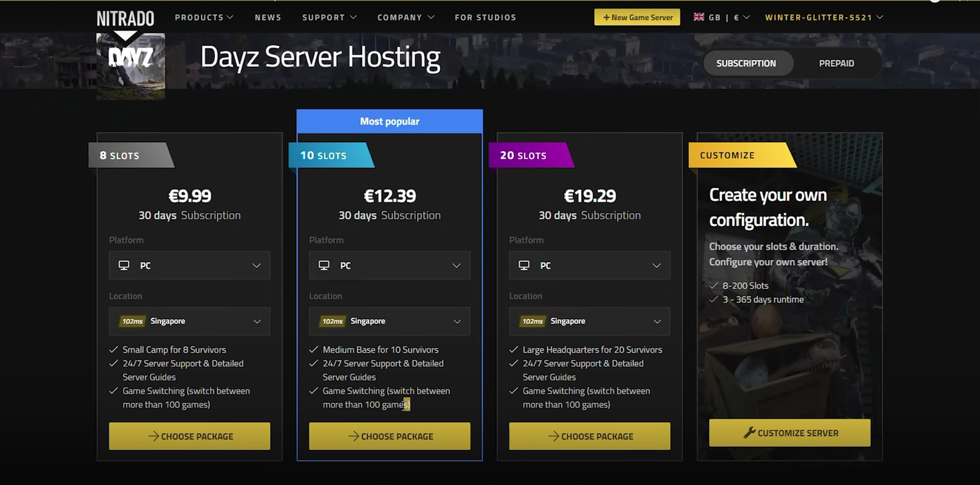Click 'Create your own configuration.' heading

pyautogui.click(x=768, y=208)
